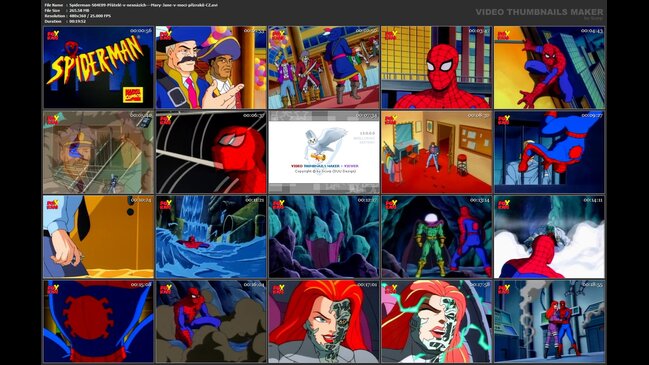The image size is (649, 365).
Task: Open the thumbnail of Spider-Man climbing a yellow wall
Action: click(x=549, y=67)
